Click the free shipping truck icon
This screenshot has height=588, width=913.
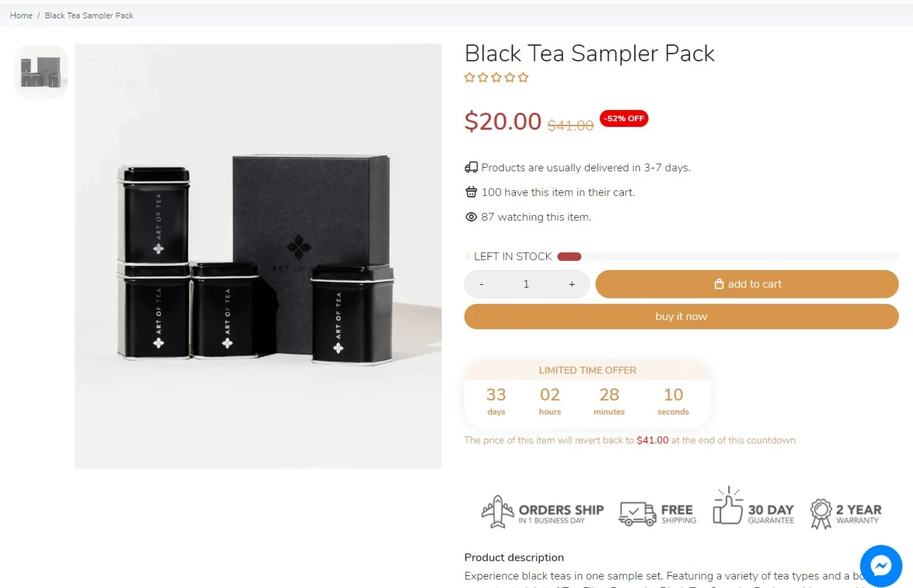[x=636, y=513]
